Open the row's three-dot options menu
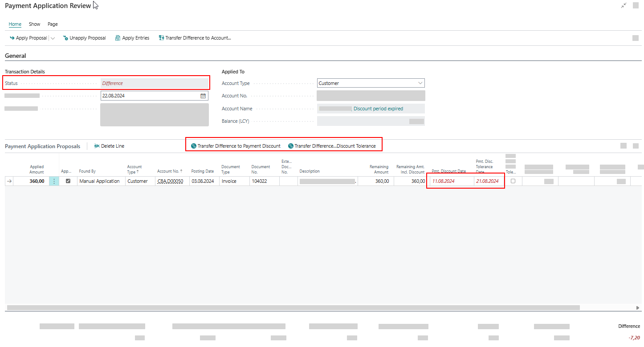The image size is (644, 347). click(54, 181)
